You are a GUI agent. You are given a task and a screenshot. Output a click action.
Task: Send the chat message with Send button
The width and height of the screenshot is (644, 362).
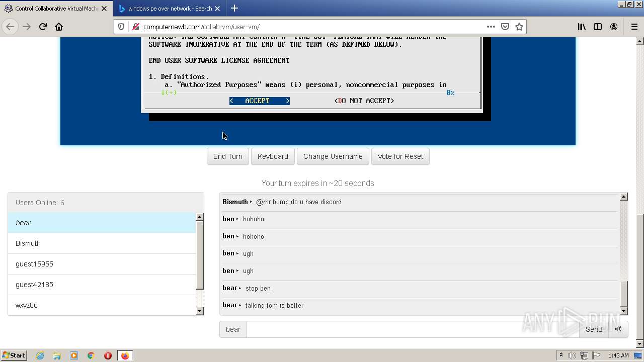point(594,329)
